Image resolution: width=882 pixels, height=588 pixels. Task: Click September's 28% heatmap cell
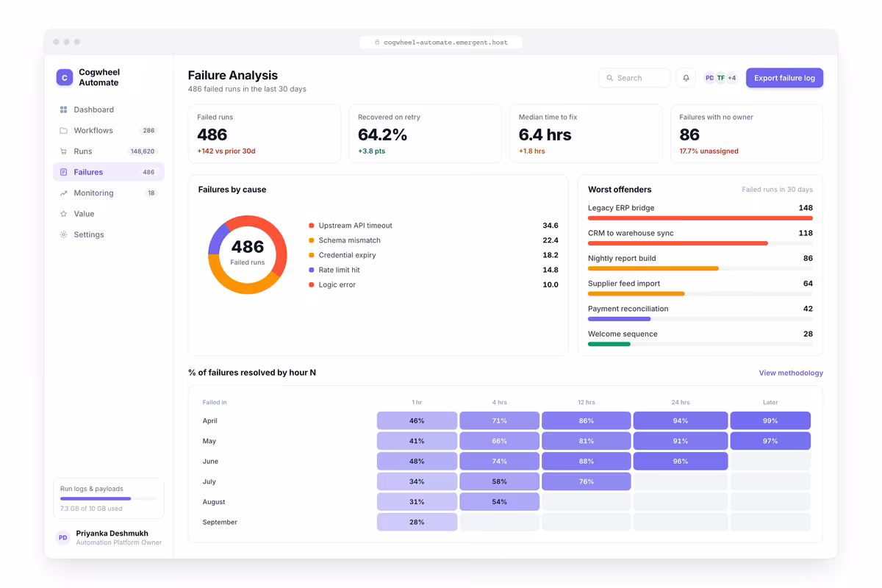(x=417, y=522)
